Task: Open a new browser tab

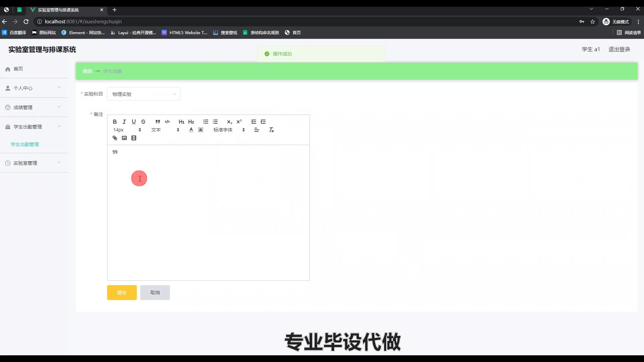Action: [114, 10]
